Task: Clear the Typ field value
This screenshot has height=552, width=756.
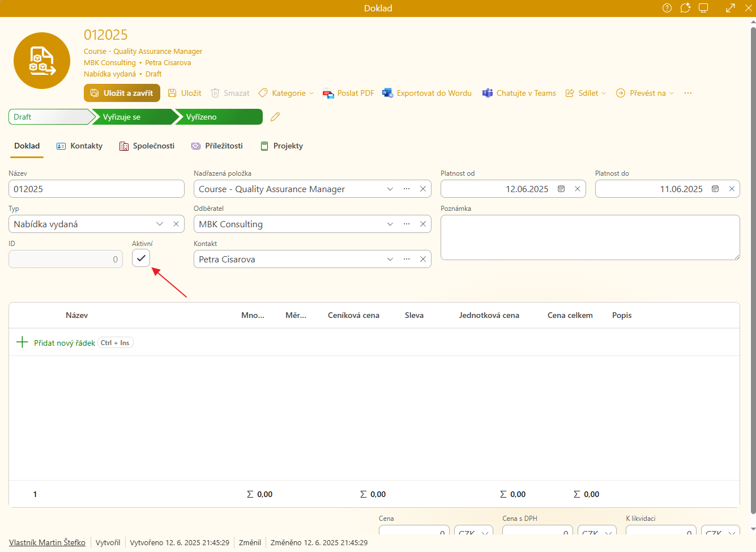Action: [176, 224]
